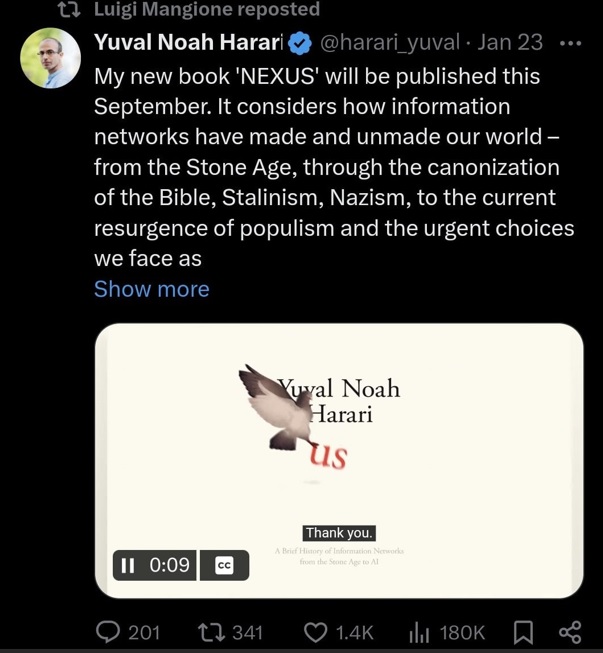Open the three-dot more options menu
The image size is (603, 653).
click(570, 43)
